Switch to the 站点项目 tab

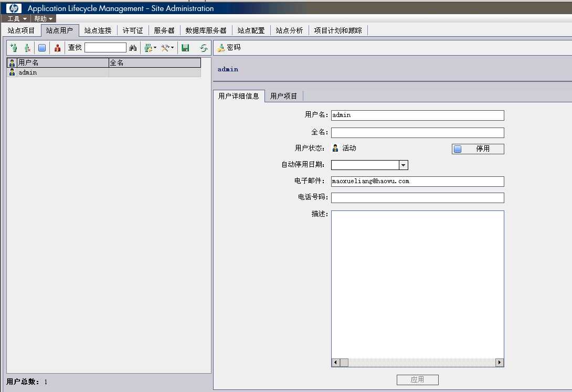(21, 30)
